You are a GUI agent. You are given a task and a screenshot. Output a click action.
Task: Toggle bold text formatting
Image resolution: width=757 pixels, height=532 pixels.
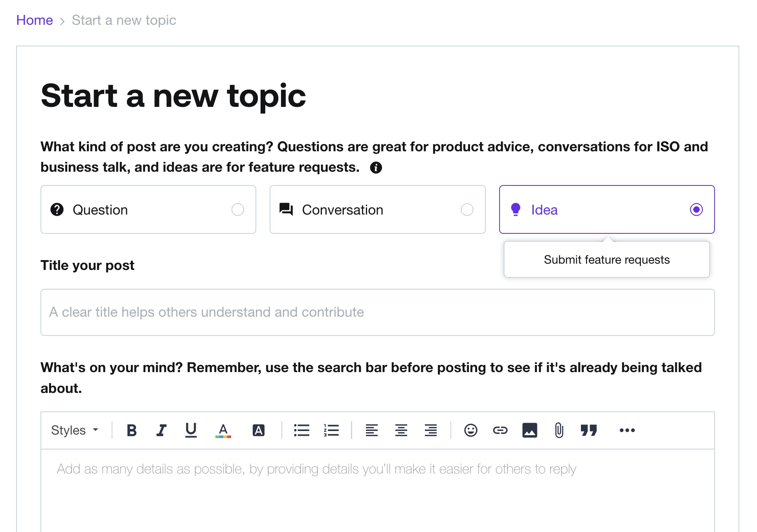pos(132,430)
